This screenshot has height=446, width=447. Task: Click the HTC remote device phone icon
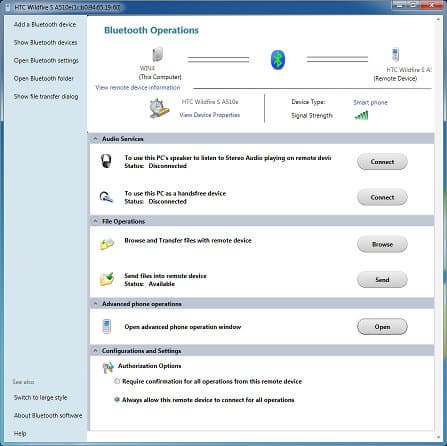pyautogui.click(x=395, y=55)
